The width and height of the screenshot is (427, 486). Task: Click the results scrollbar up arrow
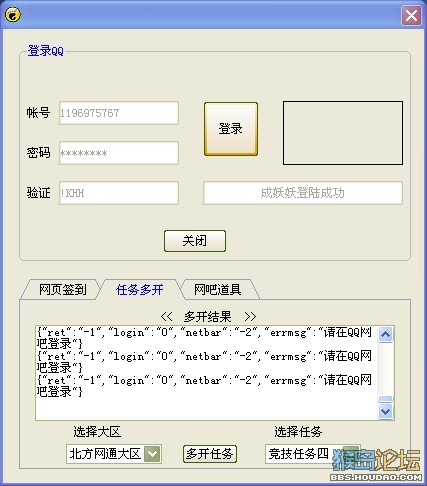click(386, 334)
